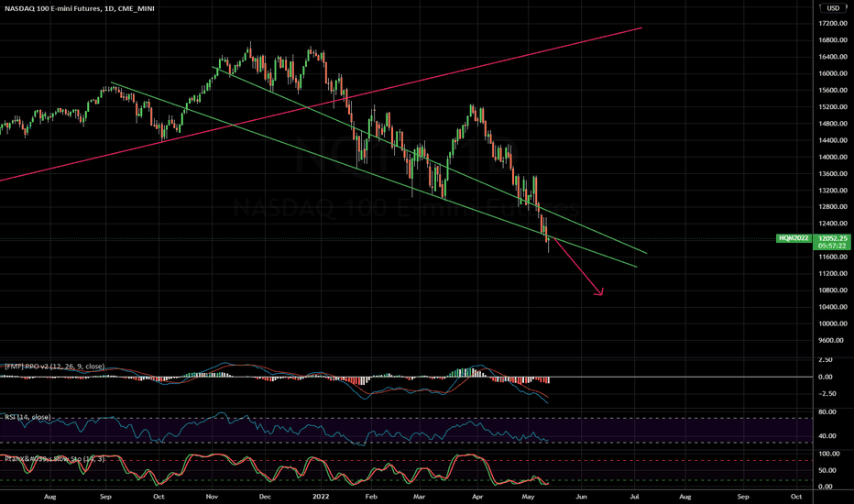The width and height of the screenshot is (854, 504).
Task: Click the 2022 label on time axis
Action: point(321,497)
